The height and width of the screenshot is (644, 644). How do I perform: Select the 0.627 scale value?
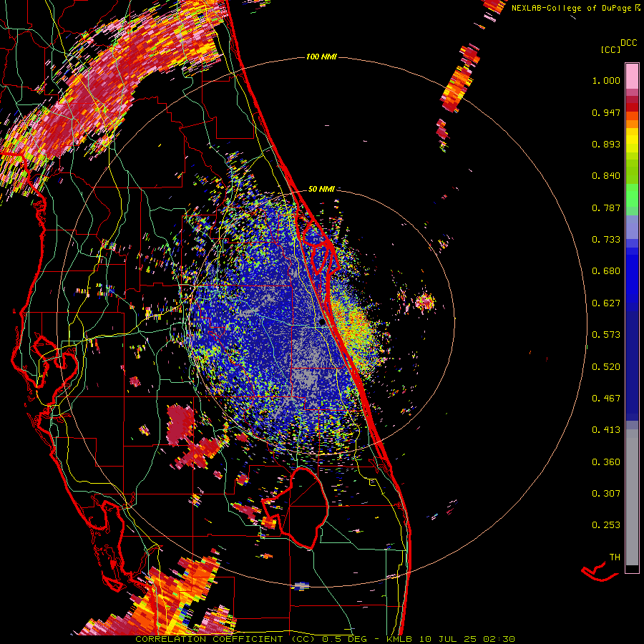pyautogui.click(x=606, y=303)
